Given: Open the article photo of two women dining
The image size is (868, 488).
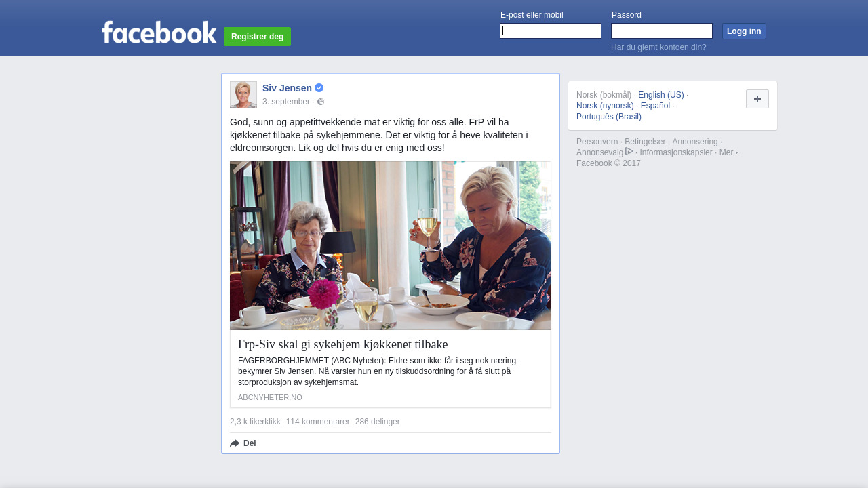Looking at the screenshot, I should tap(391, 245).
